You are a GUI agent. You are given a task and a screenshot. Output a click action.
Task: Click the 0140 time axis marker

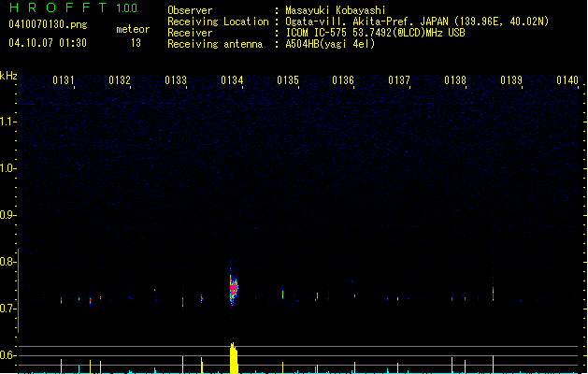tap(567, 80)
